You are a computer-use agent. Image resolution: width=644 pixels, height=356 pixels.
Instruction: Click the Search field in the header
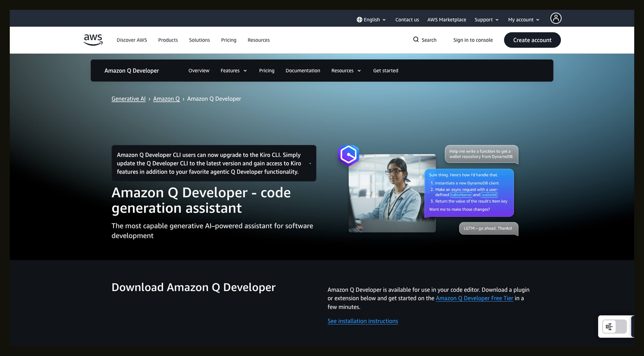[x=425, y=40]
